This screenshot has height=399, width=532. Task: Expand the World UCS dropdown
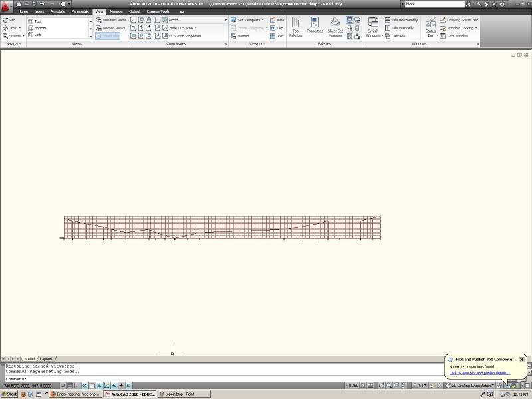click(225, 20)
